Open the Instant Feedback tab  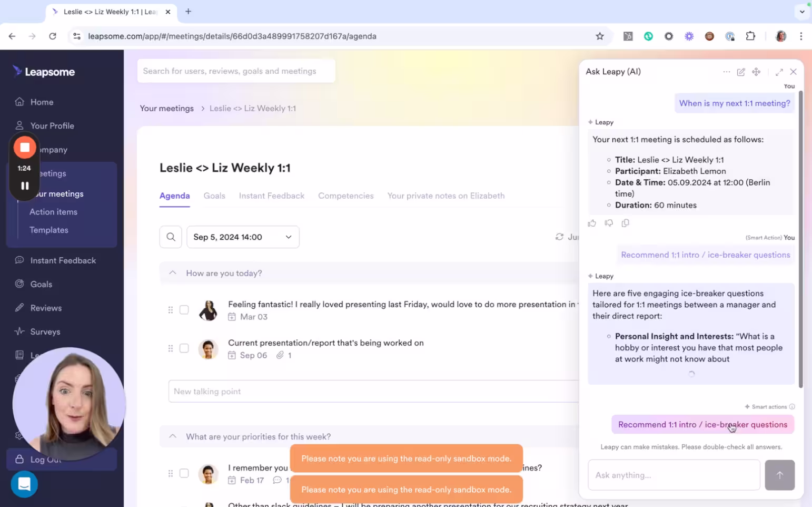[x=272, y=196]
